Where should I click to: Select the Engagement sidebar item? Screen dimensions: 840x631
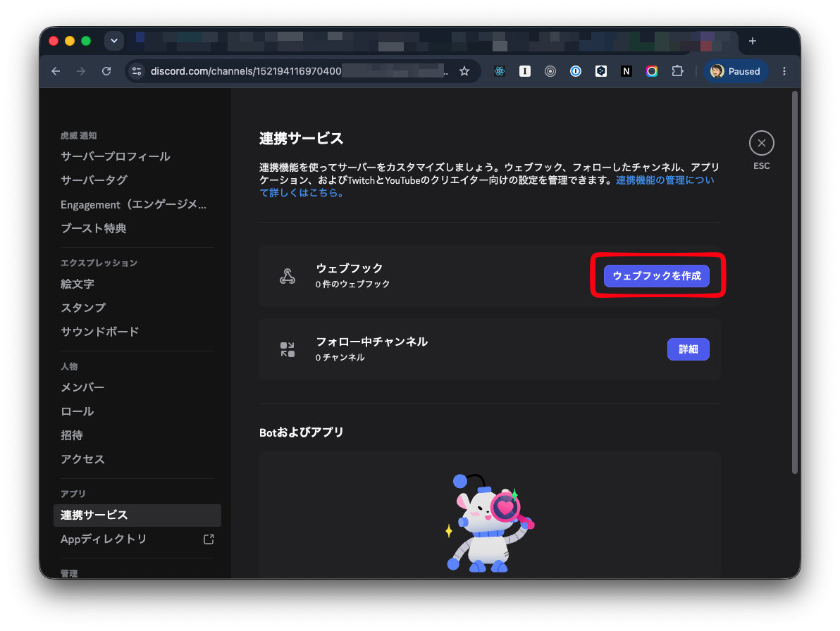click(x=133, y=204)
